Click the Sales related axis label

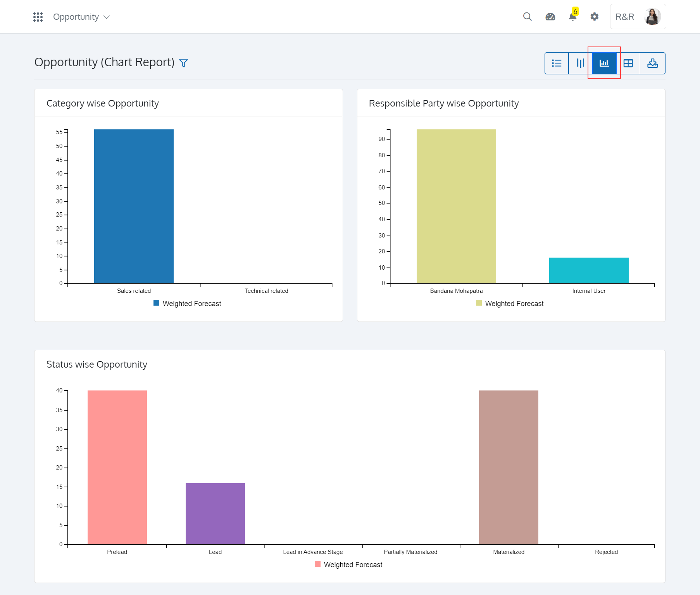[x=134, y=291]
